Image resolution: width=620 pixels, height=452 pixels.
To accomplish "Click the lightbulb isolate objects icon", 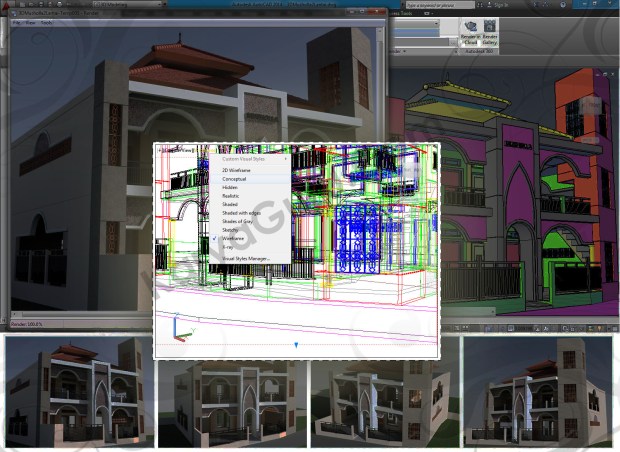I will pyautogui.click(x=599, y=328).
